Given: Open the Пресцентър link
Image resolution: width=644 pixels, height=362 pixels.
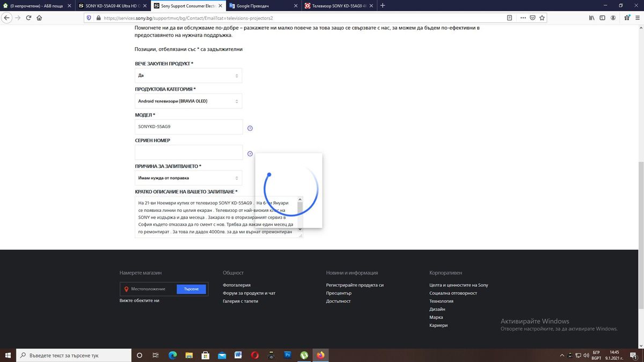Looking at the screenshot, I should [339, 293].
